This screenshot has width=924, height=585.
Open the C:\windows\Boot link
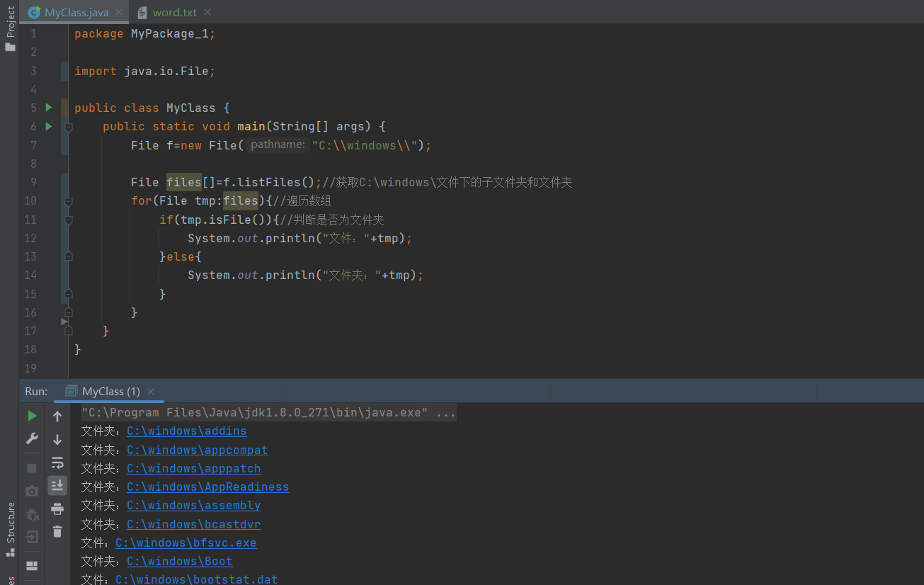[x=180, y=561]
